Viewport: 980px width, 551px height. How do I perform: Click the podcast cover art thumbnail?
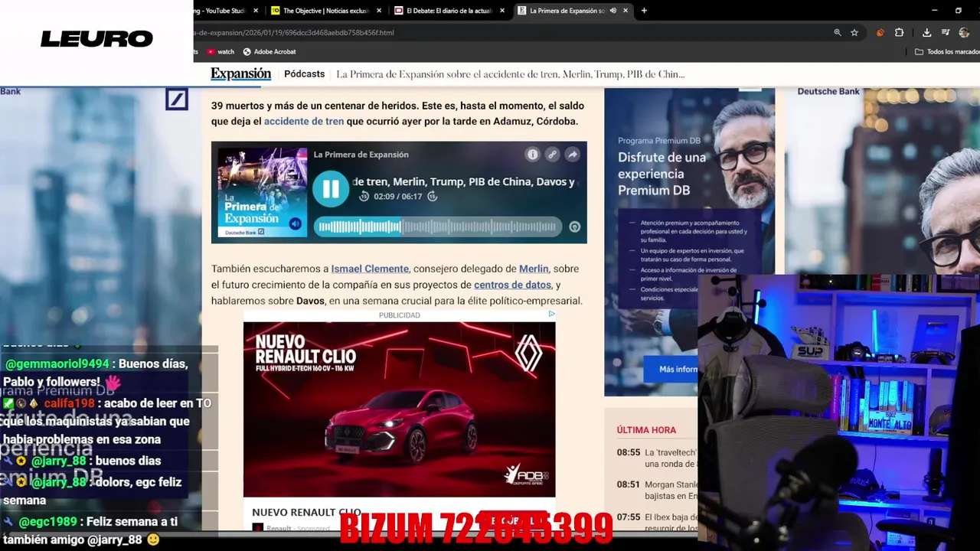coord(262,192)
